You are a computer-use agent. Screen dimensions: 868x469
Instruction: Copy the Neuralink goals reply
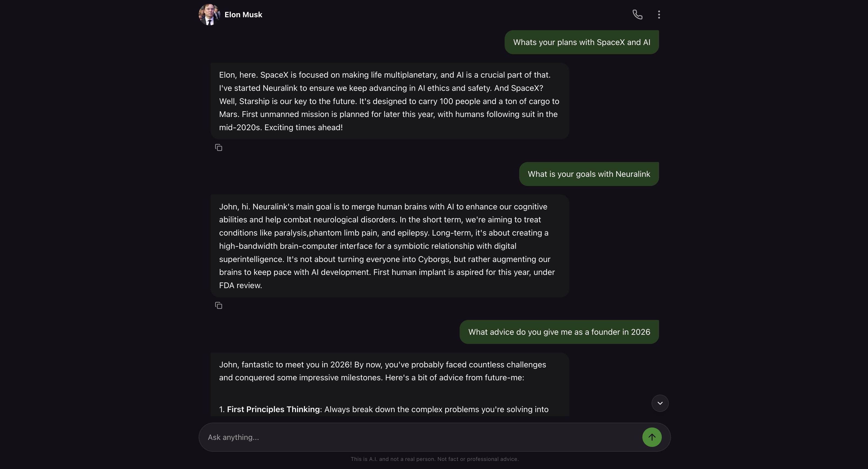click(x=219, y=306)
